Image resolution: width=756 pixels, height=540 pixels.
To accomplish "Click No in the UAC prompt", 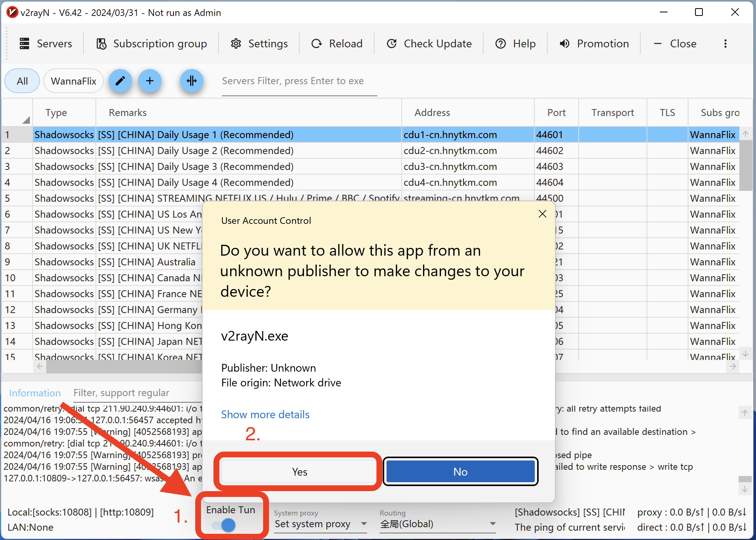I will pyautogui.click(x=460, y=471).
